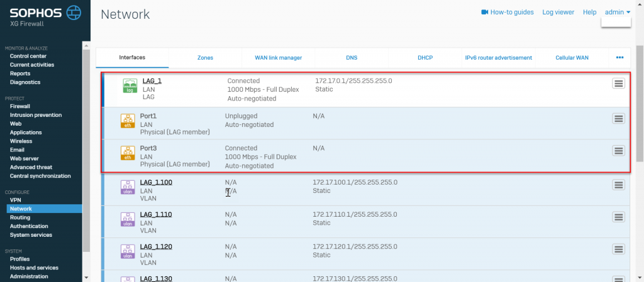Image resolution: width=644 pixels, height=282 pixels.
Task: Open Web in the sidebar
Action: [16, 123]
